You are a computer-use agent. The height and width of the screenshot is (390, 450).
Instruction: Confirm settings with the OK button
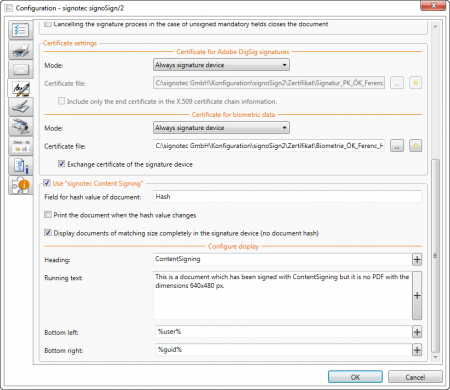355,377
